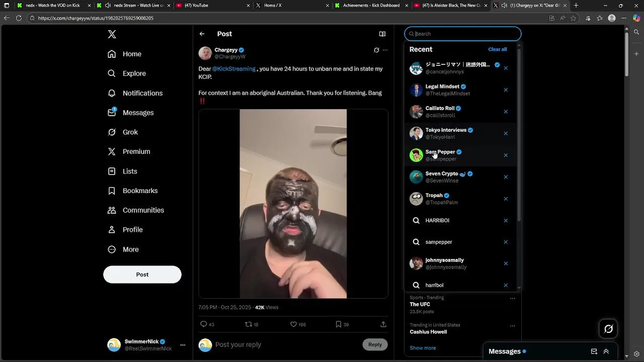This screenshot has width=644, height=362.
Task: Like the post with 186 likes
Action: (293, 324)
